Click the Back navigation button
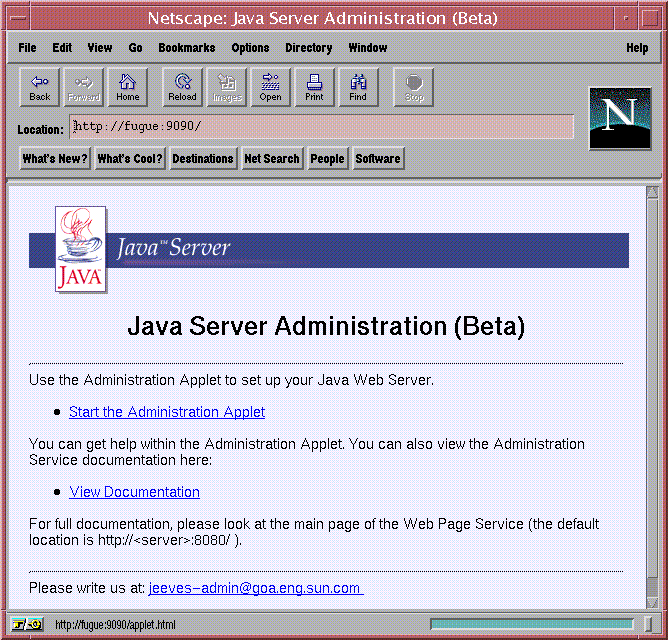Screen dimensions: 668x640 [40, 87]
